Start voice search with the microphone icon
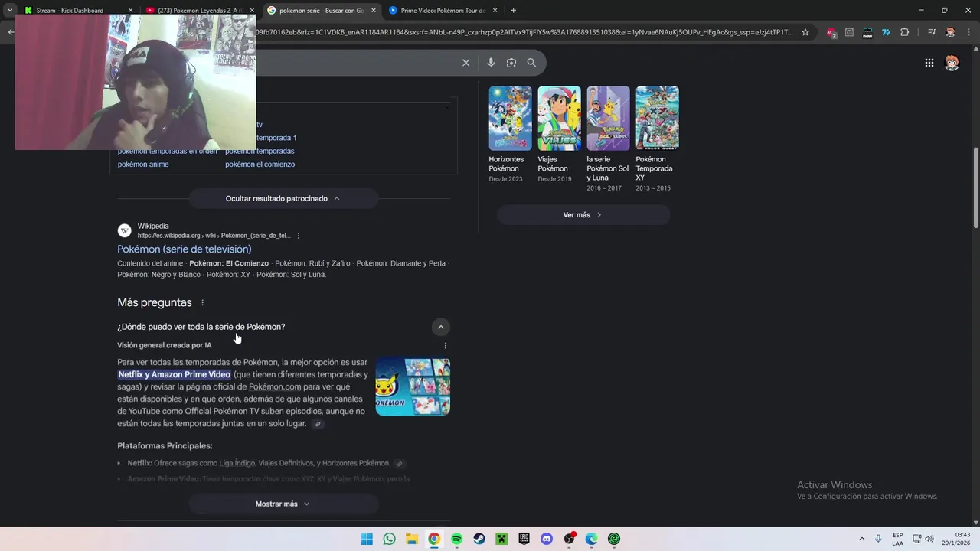The image size is (980, 551). click(491, 63)
